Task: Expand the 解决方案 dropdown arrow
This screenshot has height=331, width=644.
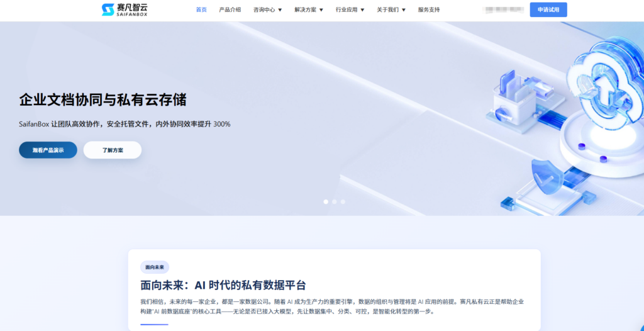Action: coord(321,10)
